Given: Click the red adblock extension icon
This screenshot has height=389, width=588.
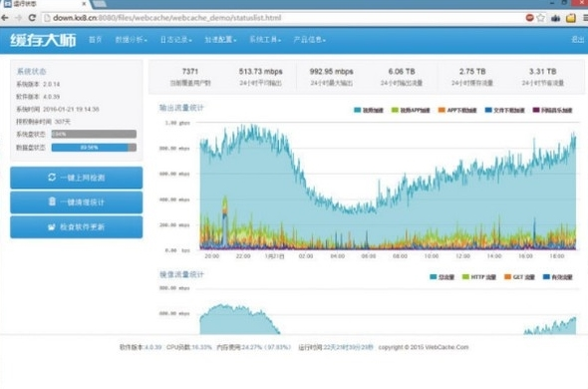Looking at the screenshot, I should click(529, 18).
